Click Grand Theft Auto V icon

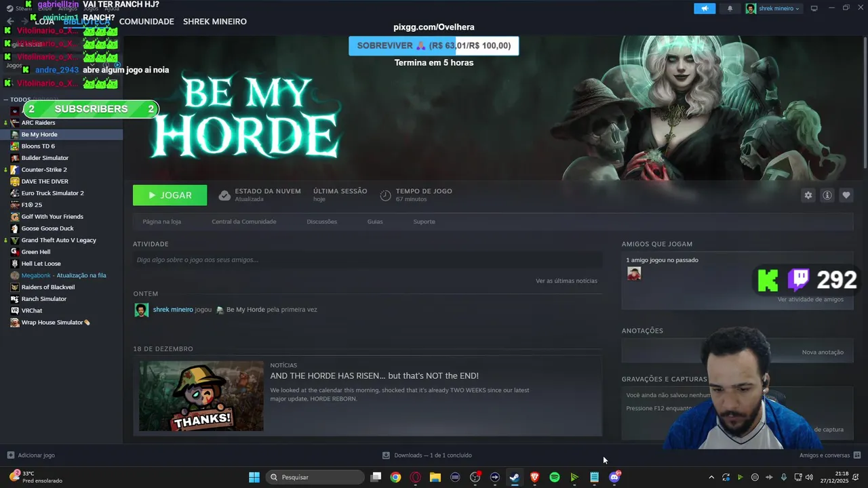click(x=15, y=240)
